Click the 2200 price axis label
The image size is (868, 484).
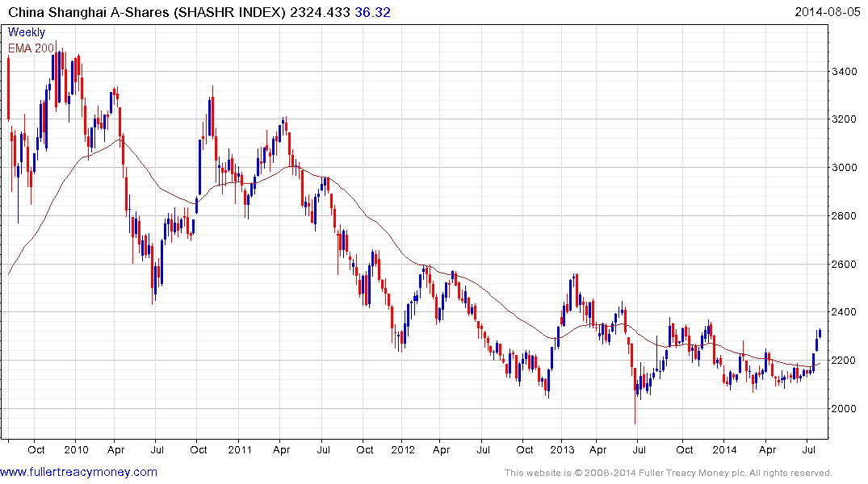tap(845, 361)
